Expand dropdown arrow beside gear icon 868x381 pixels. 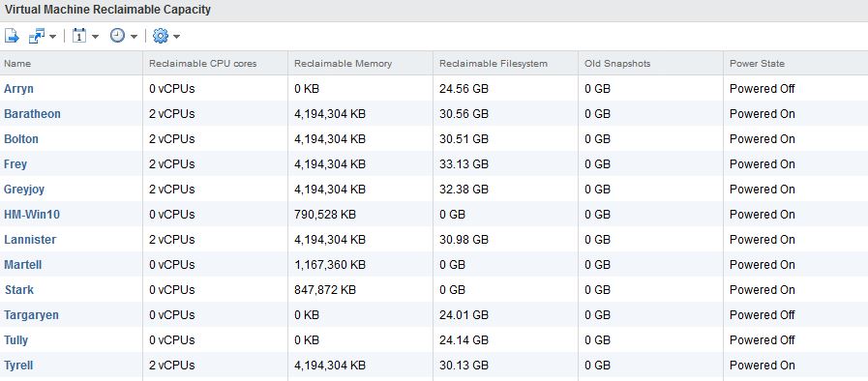click(176, 37)
